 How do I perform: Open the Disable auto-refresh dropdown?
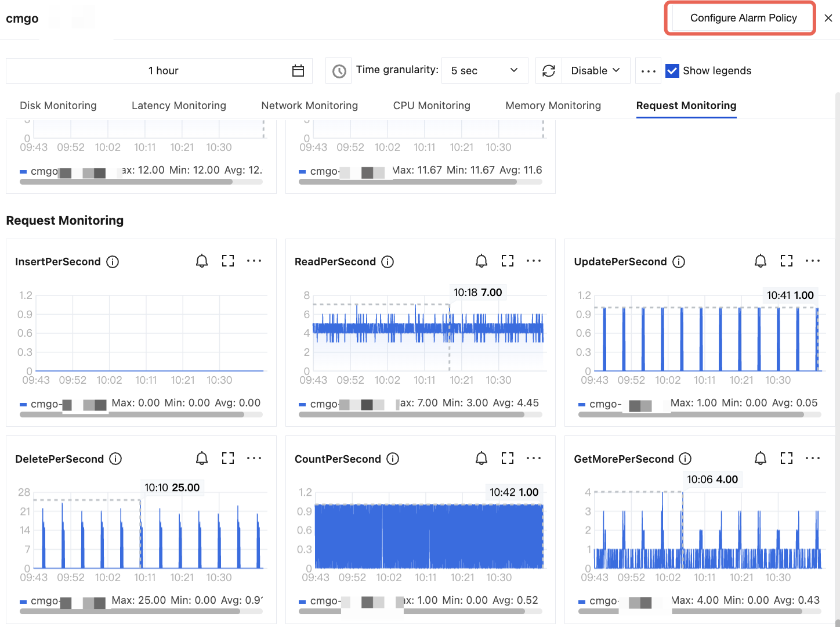pyautogui.click(x=596, y=71)
